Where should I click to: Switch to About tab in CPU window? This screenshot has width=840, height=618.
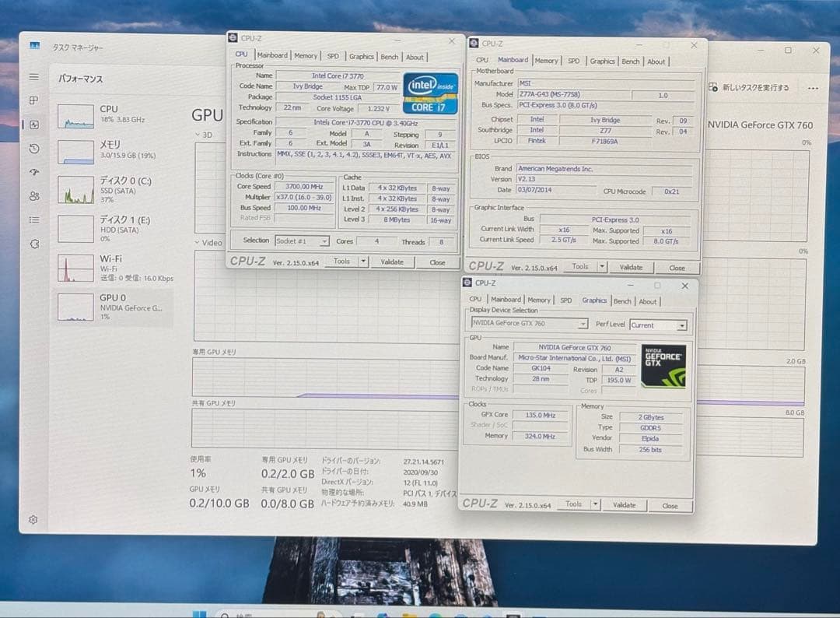click(x=415, y=58)
